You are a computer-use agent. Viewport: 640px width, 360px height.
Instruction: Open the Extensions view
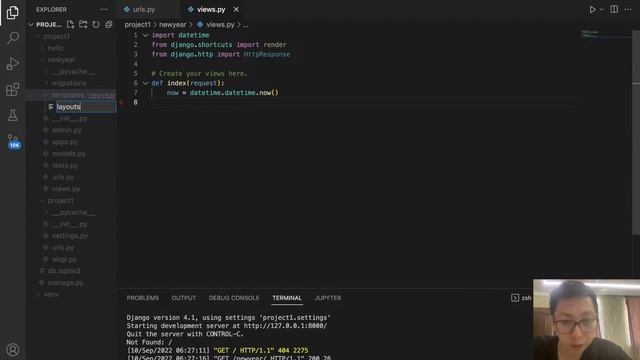point(13,89)
